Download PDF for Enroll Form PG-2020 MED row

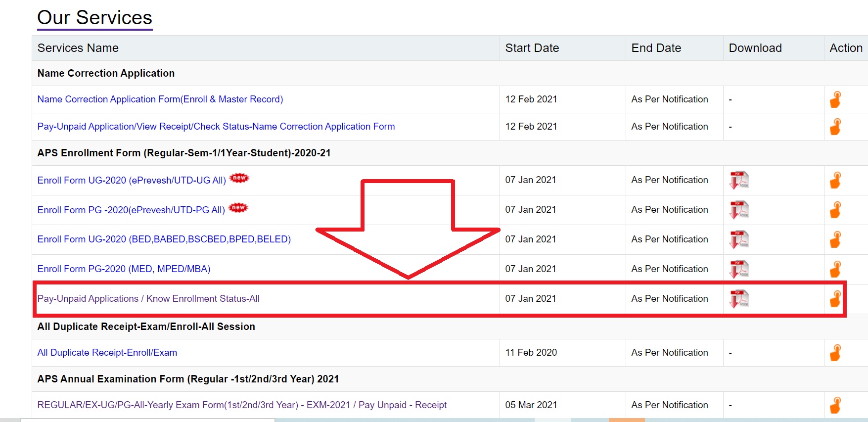pos(739,269)
